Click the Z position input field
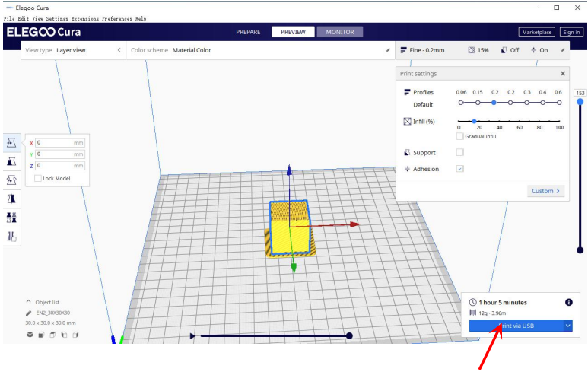The image size is (588, 372). point(60,165)
